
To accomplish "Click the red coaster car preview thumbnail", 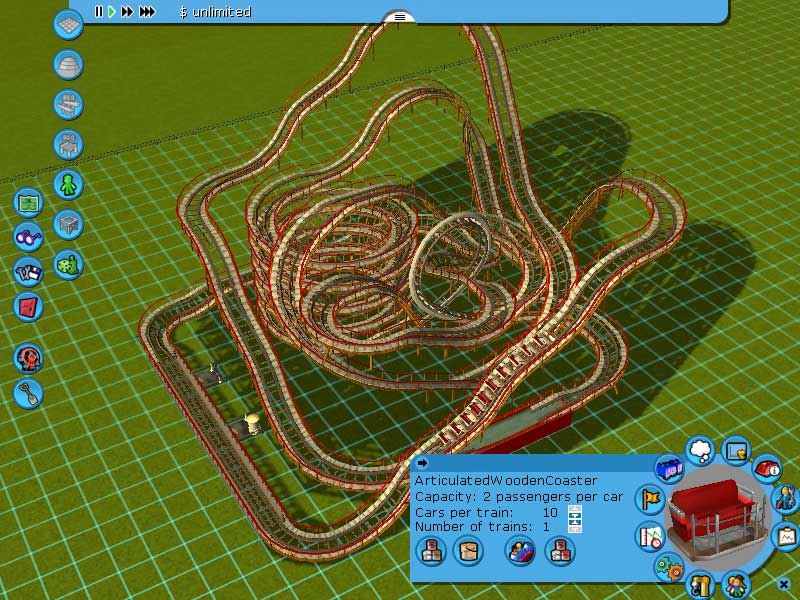I will pos(718,517).
